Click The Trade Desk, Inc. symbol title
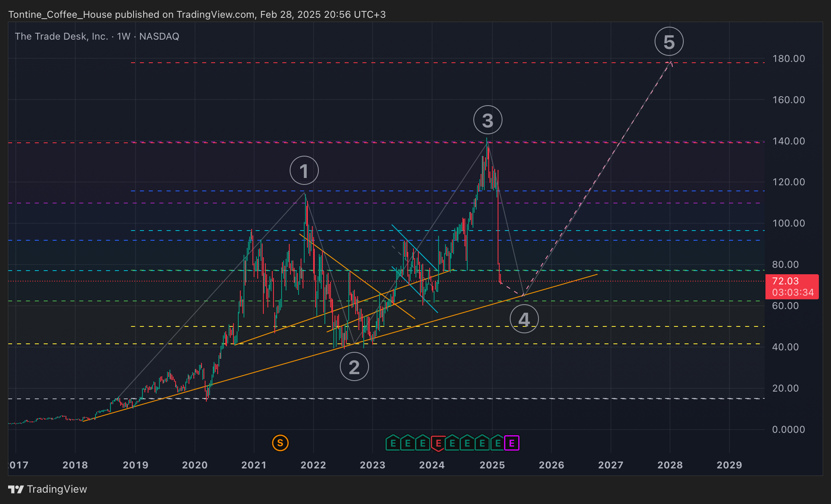831x504 pixels. pos(61,36)
